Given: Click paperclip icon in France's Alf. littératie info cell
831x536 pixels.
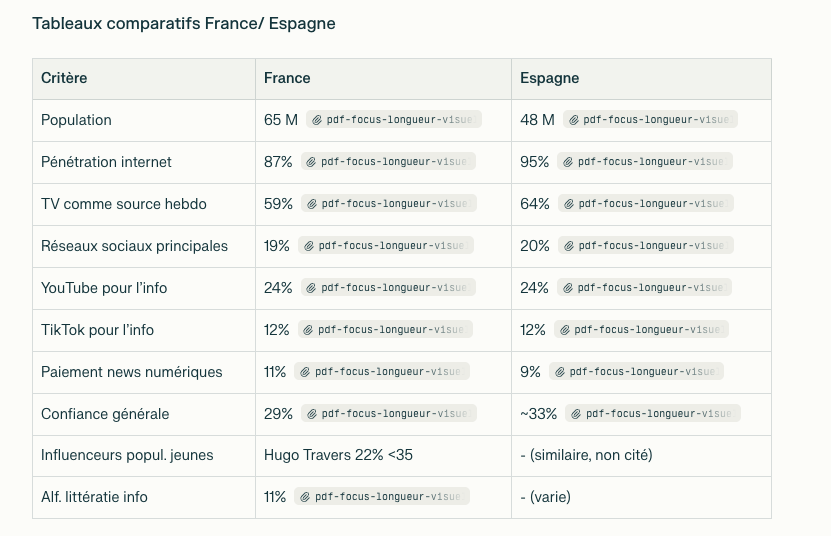Looking at the screenshot, I should 305,496.
